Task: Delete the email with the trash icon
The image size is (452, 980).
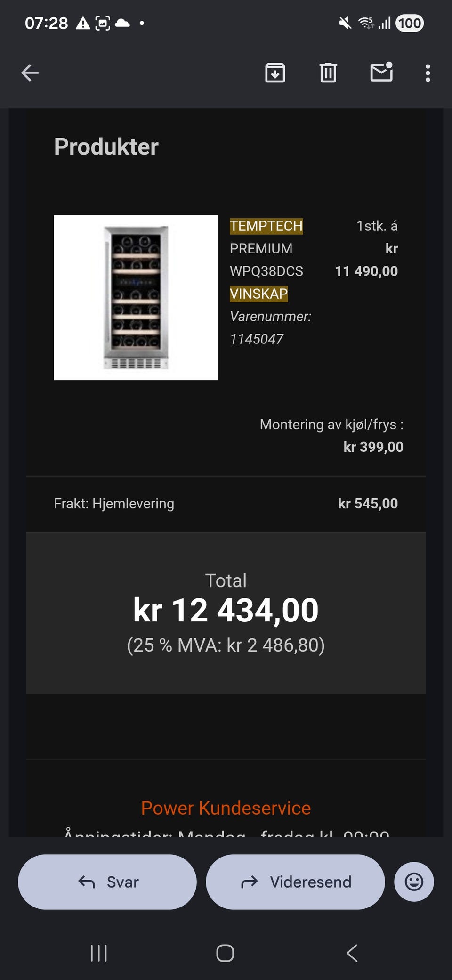Action: (x=328, y=73)
